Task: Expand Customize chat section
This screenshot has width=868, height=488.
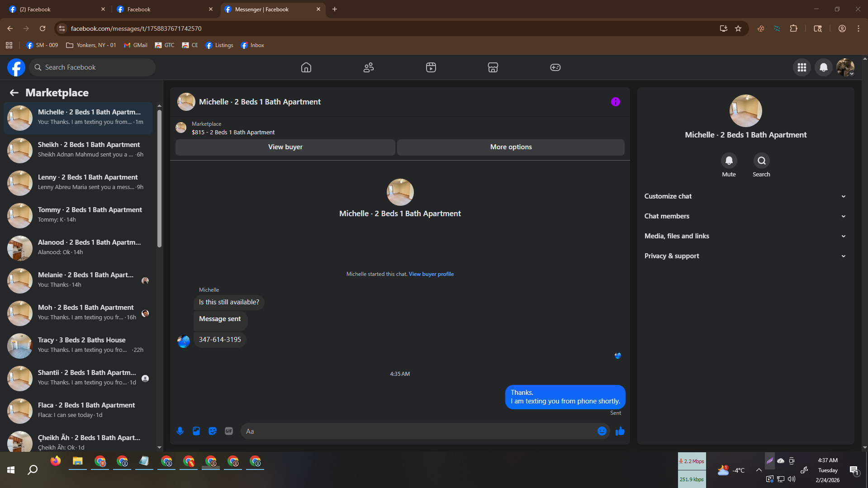Action: point(745,196)
